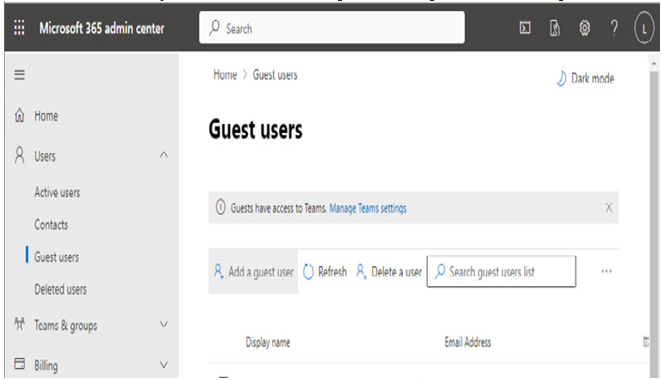Open Deleted users page
This screenshot has height=380, width=663.
point(60,290)
